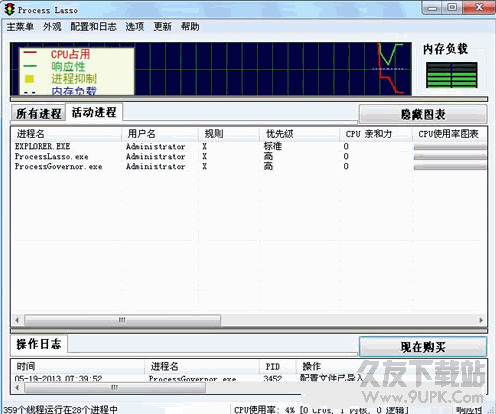Open the 更新 menu
Image resolution: width=496 pixels, height=414 pixels.
click(x=163, y=27)
